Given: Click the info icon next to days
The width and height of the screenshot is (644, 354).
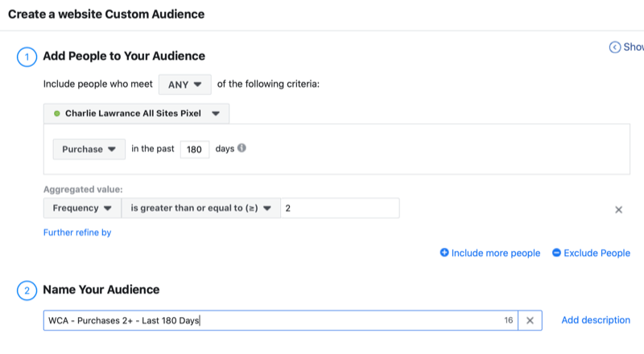Looking at the screenshot, I should (242, 149).
